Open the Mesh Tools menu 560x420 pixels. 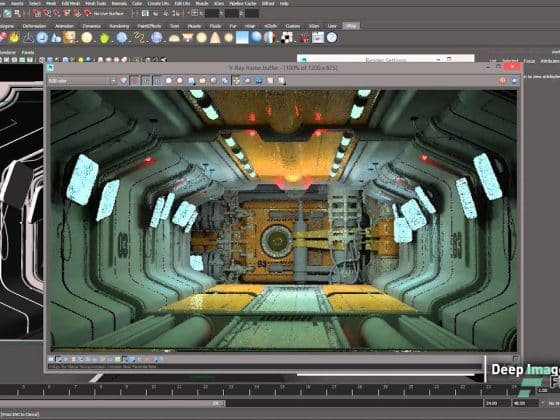pos(95,4)
